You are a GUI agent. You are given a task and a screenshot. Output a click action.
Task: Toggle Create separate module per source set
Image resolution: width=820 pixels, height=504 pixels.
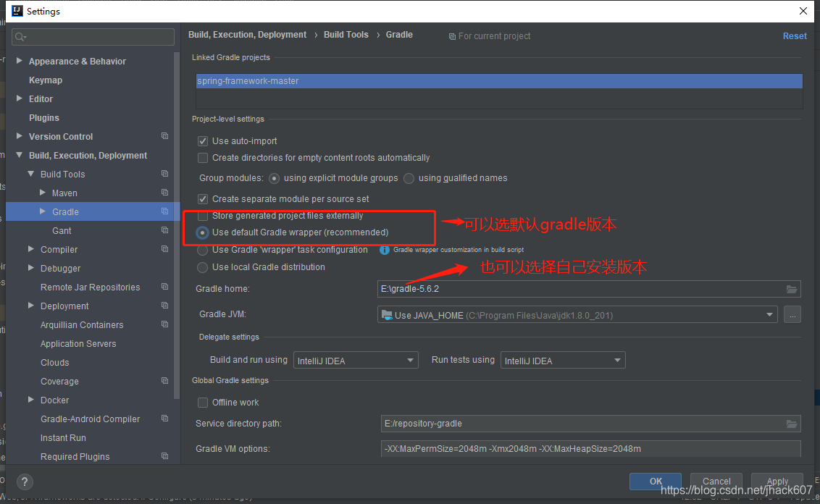pyautogui.click(x=203, y=199)
